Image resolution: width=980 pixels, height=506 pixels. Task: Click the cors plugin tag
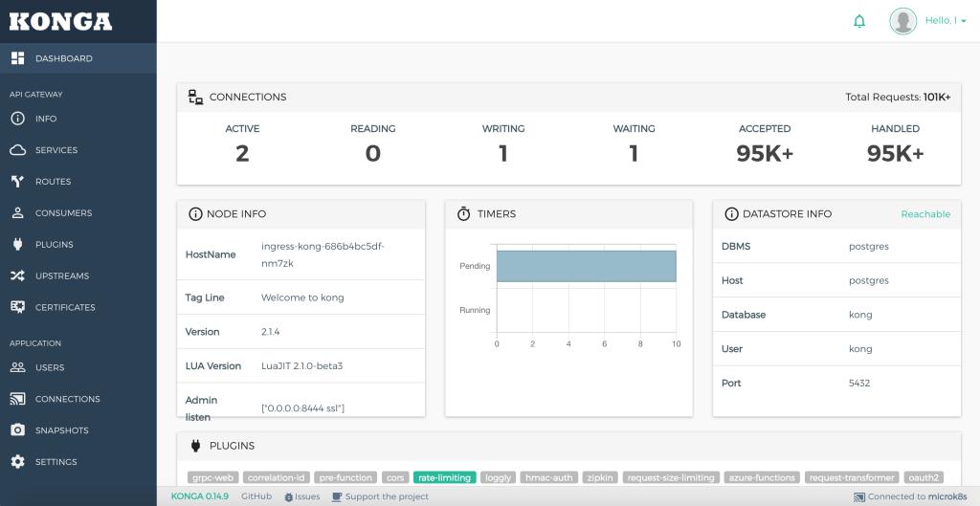point(395,477)
